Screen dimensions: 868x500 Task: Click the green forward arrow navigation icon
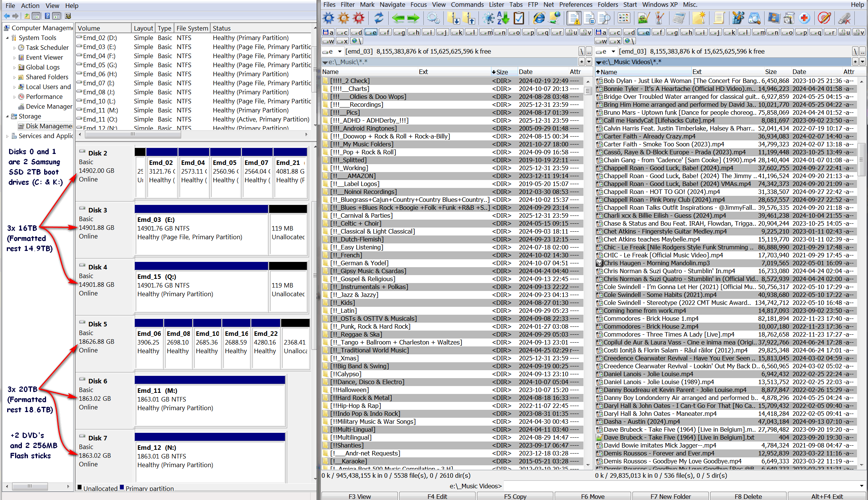tap(413, 18)
